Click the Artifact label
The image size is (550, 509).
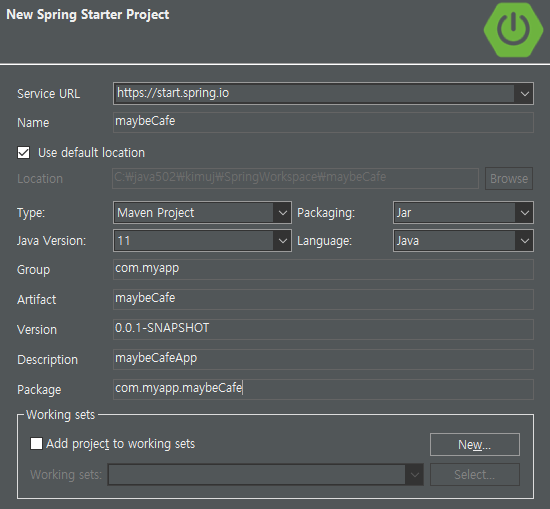coord(36,300)
